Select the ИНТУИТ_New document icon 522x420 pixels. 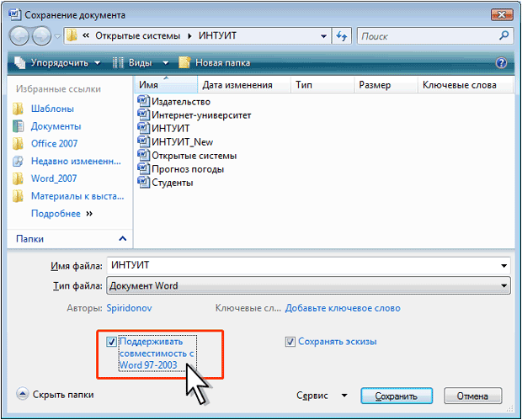point(143,141)
